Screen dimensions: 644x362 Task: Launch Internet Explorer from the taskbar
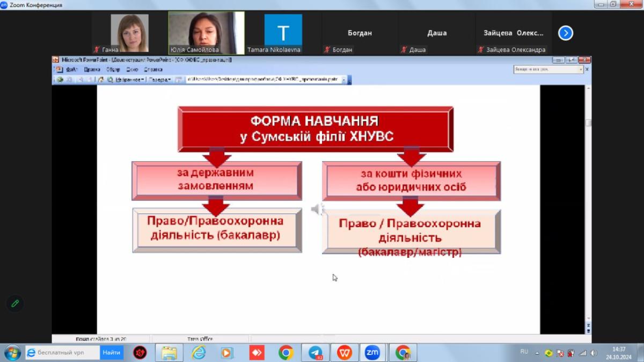199,353
